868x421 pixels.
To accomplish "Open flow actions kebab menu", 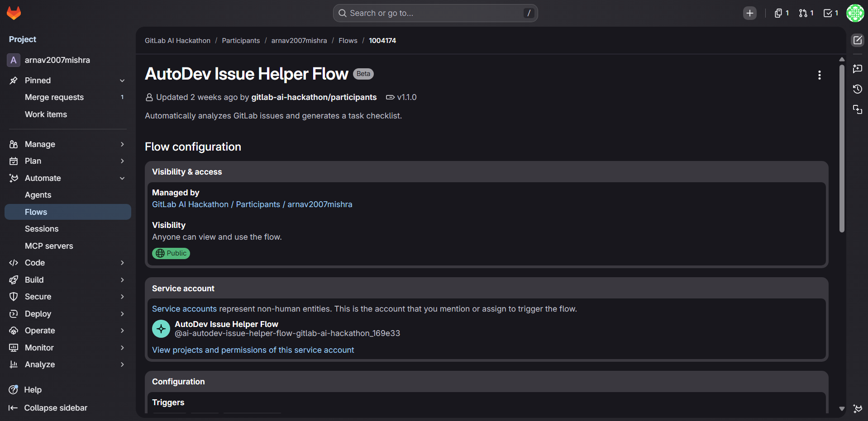I will (819, 75).
